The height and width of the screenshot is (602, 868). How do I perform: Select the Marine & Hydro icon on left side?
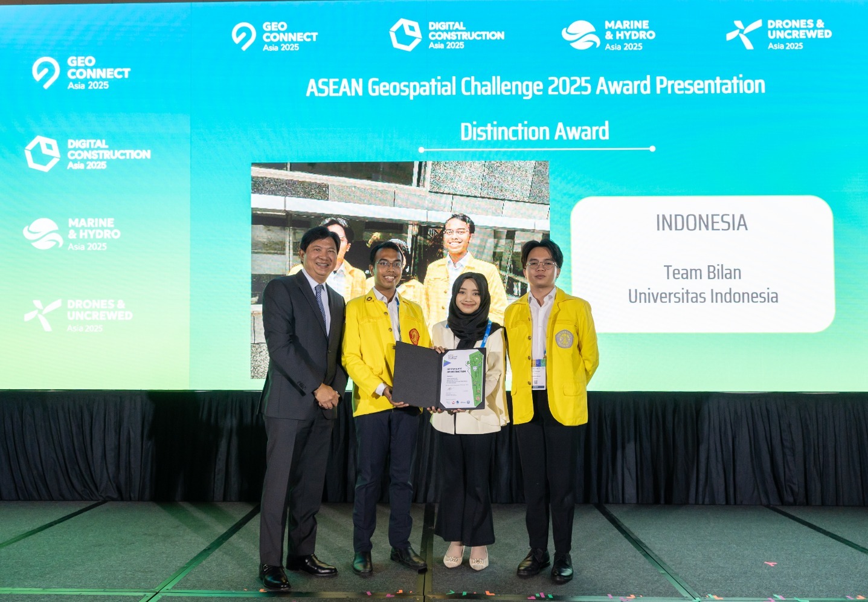[43, 234]
